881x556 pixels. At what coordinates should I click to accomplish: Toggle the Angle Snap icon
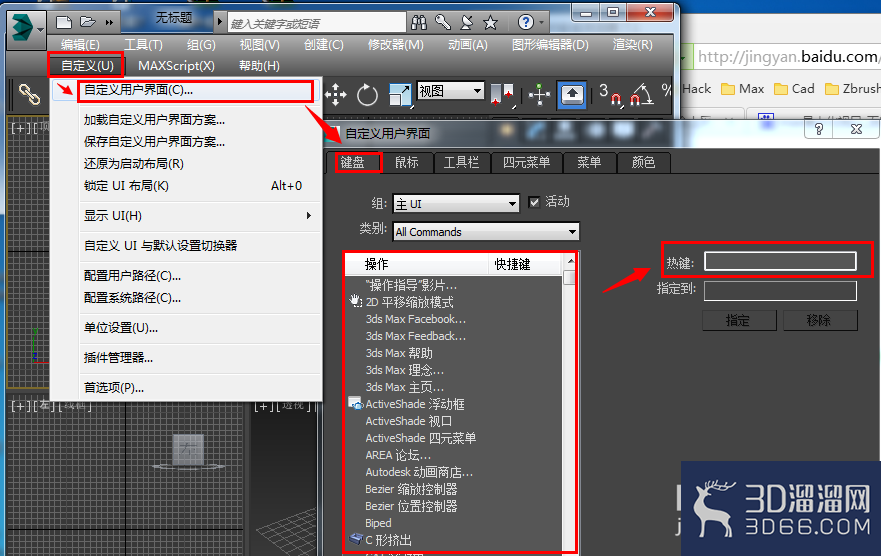[x=642, y=94]
